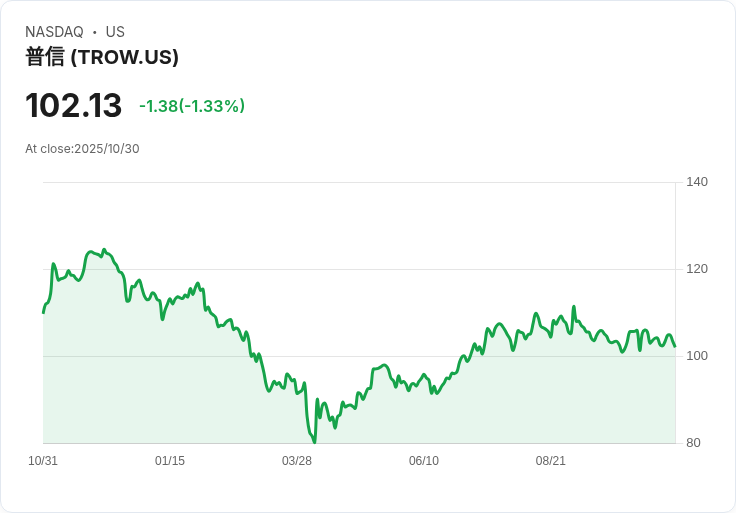Screen dimensions: 736x513
Task: Select the 10/31 date on the x-axis
Action: [x=43, y=461]
